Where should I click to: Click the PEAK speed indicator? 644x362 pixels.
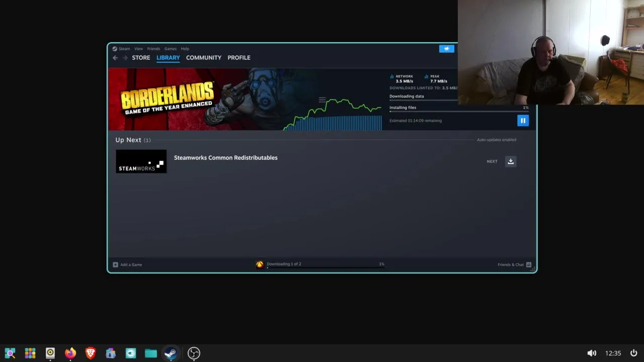tap(436, 79)
